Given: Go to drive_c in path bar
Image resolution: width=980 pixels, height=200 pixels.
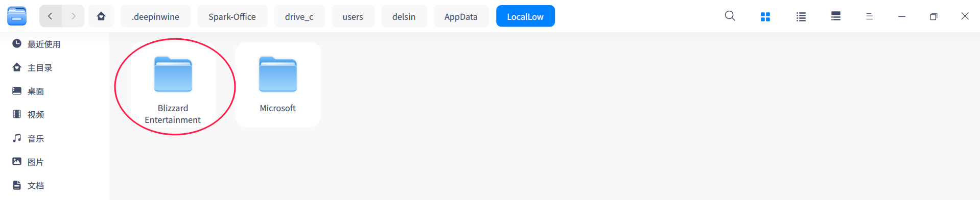Looking at the screenshot, I should coord(299,16).
